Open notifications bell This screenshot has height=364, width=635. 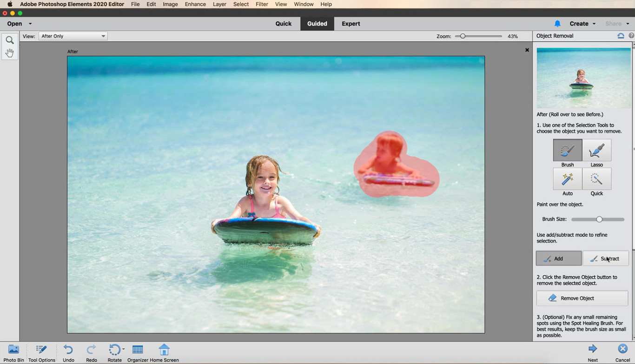[x=557, y=24]
